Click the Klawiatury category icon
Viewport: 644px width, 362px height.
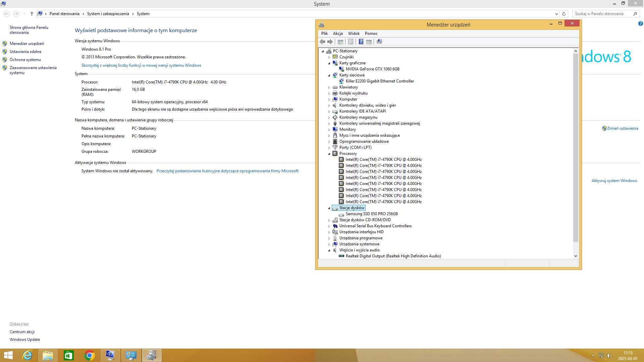335,87
